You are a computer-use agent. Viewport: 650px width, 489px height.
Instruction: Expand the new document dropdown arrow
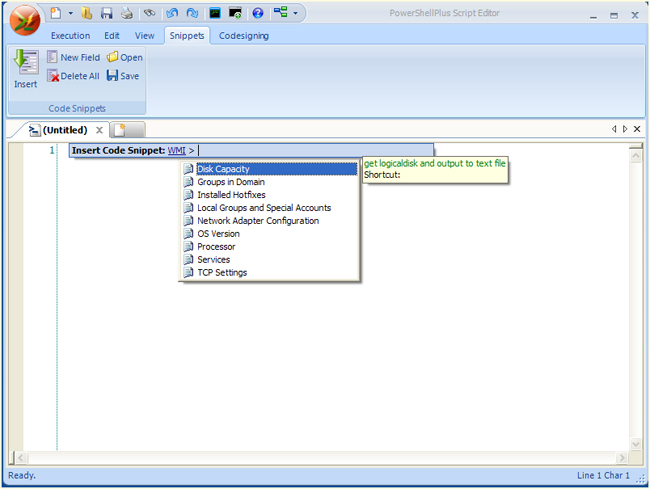tap(70, 13)
